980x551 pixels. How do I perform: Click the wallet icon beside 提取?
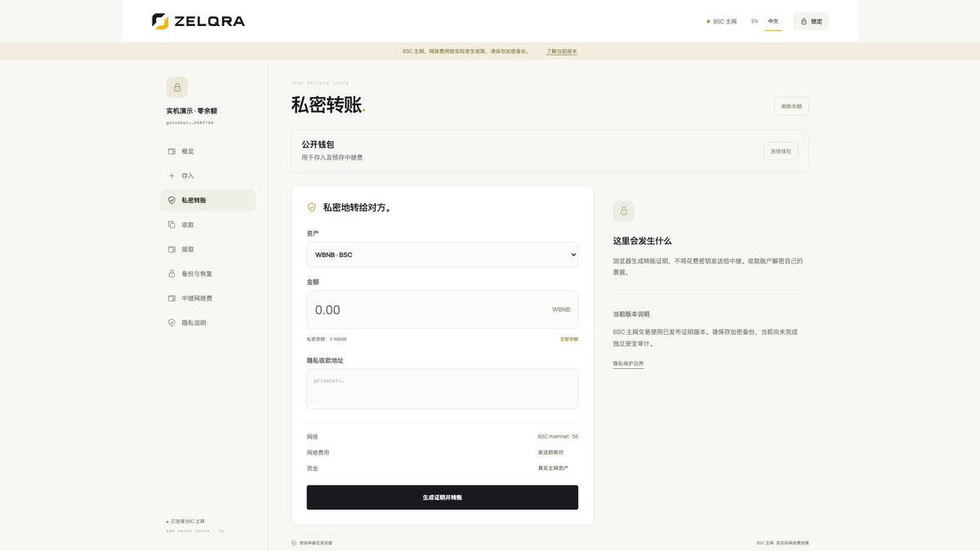(171, 249)
